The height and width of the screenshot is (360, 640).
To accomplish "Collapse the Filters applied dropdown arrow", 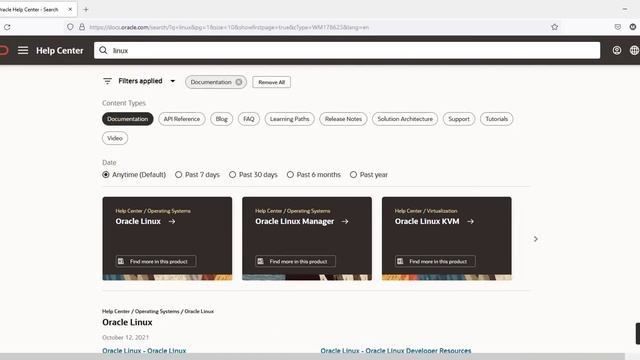I will [x=173, y=81].
